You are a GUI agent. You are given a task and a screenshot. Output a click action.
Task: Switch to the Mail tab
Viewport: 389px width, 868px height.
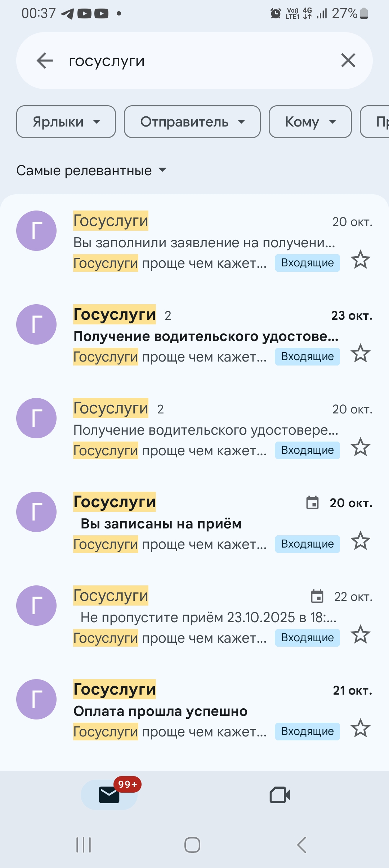pyautogui.click(x=109, y=794)
